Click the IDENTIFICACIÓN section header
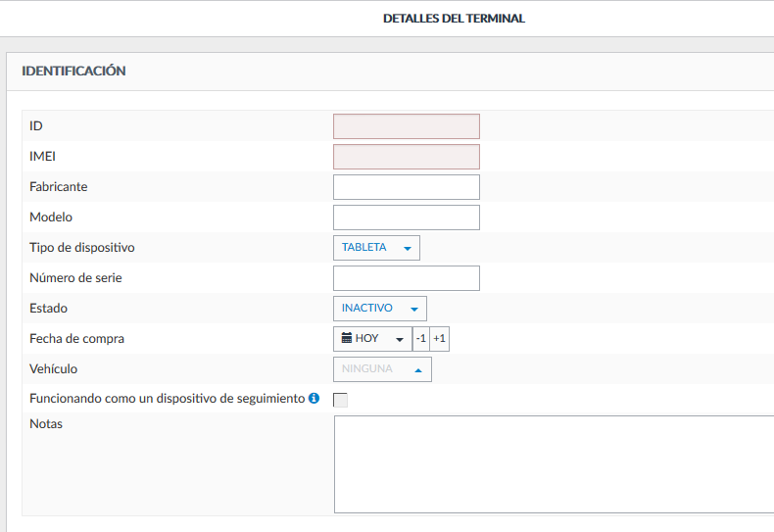This screenshot has width=774, height=532. (x=73, y=72)
